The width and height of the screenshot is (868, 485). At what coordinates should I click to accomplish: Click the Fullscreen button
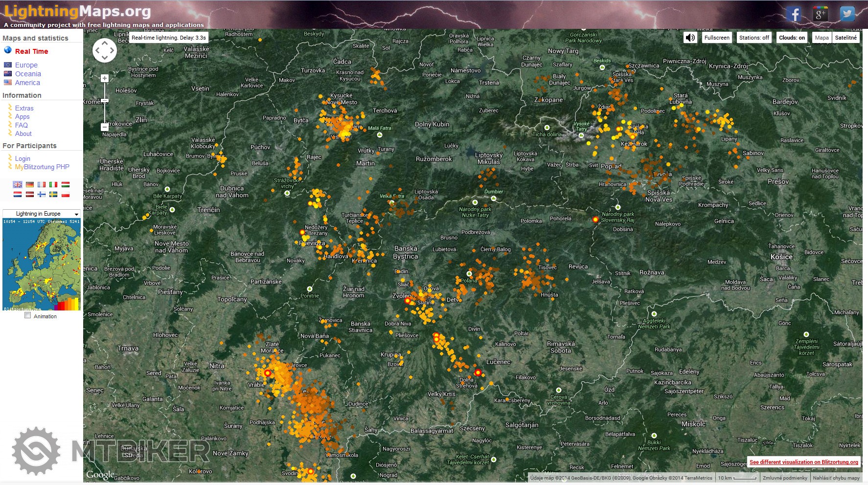click(x=717, y=38)
